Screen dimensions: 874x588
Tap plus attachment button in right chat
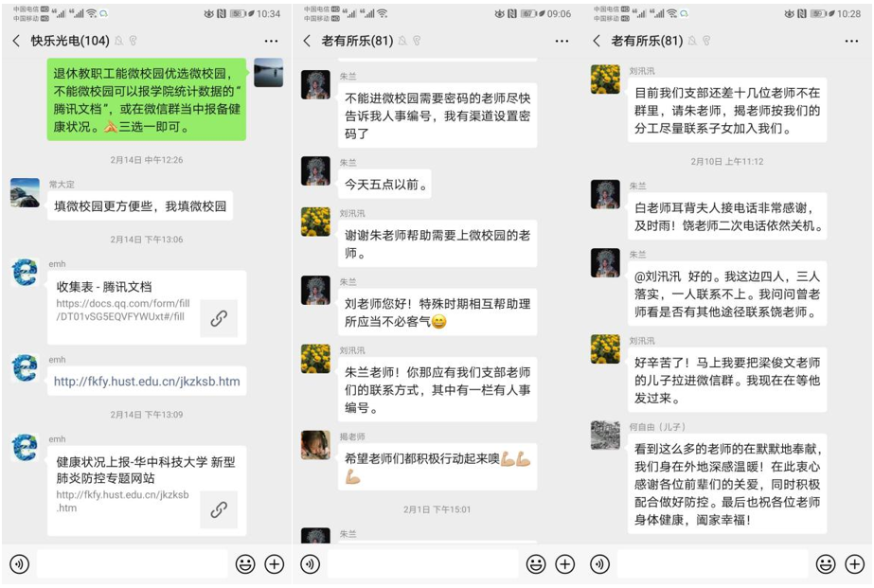(x=854, y=564)
